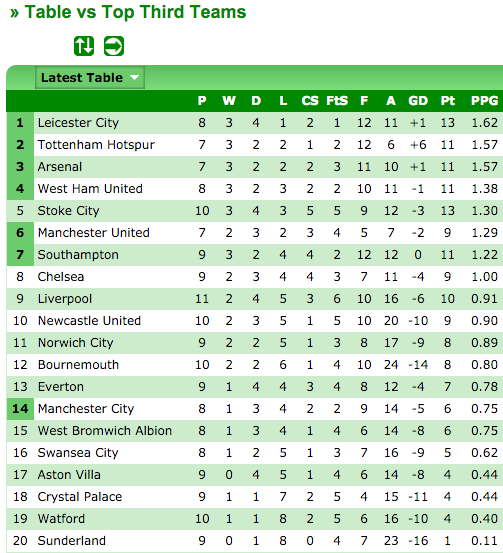This screenshot has height=553, width=503.
Task: Sort table by PPG column header
Action: click(484, 101)
